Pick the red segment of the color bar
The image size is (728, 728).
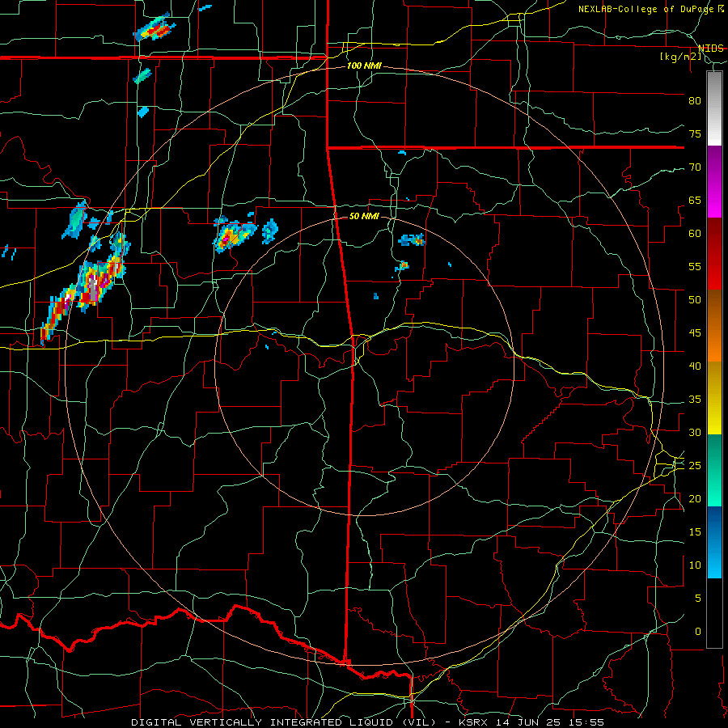click(x=714, y=254)
